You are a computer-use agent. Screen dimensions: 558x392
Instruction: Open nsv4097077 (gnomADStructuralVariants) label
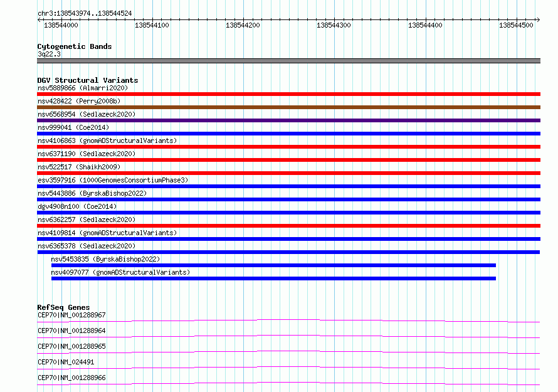[x=120, y=272]
